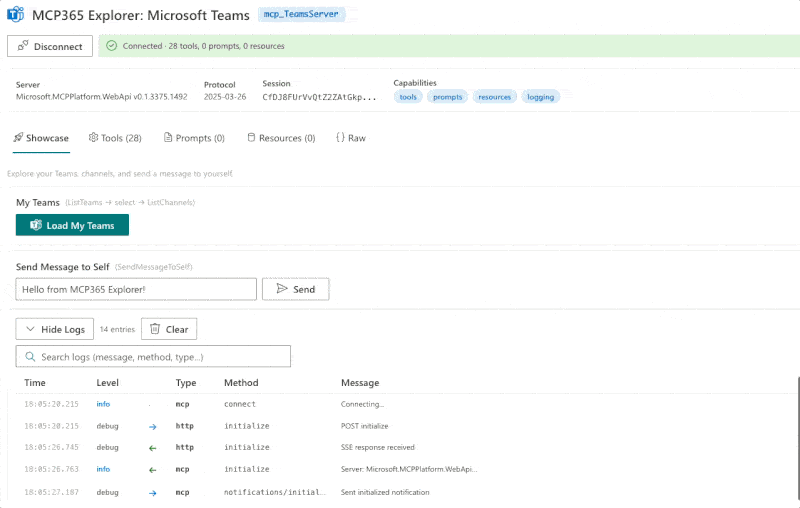Screen dimensions: 800x508
Task: Click the resources capability badge
Action: 494,97
